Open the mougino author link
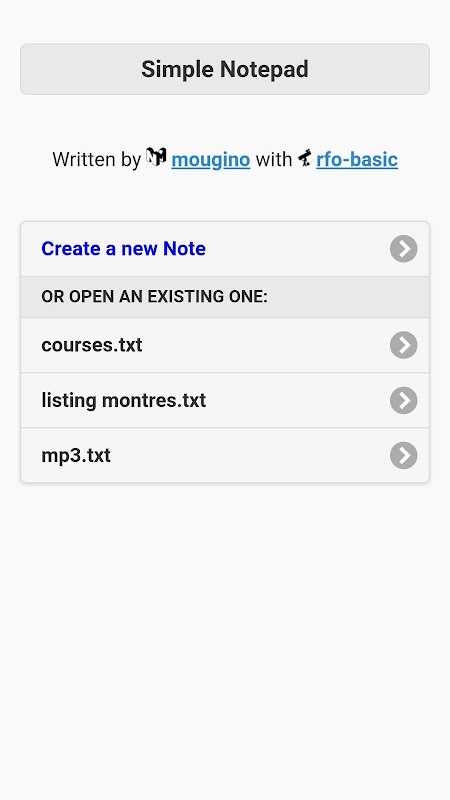This screenshot has width=450, height=800. click(x=211, y=159)
